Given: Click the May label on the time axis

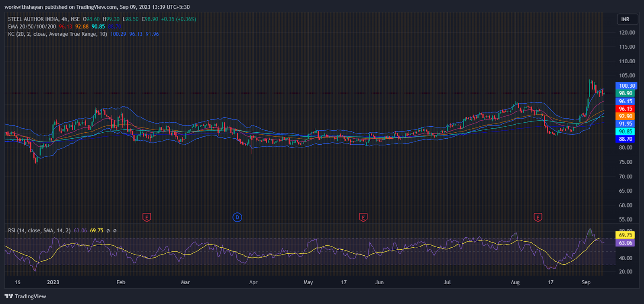Looking at the screenshot, I should [308, 282].
